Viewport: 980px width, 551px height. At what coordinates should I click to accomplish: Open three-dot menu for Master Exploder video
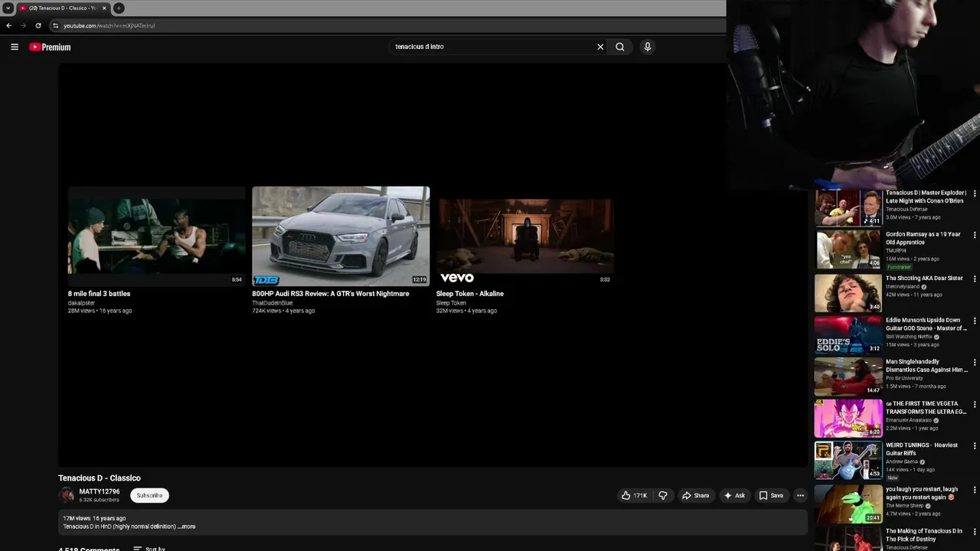[975, 193]
